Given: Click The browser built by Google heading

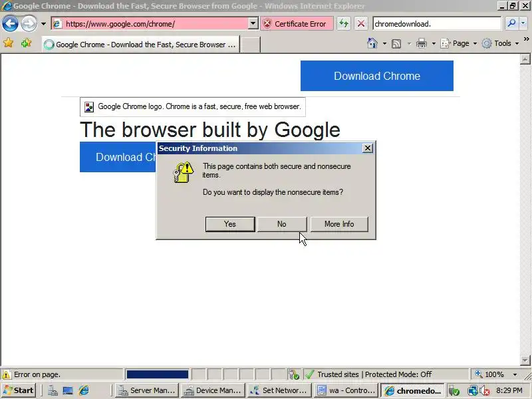Looking at the screenshot, I should 210,130.
